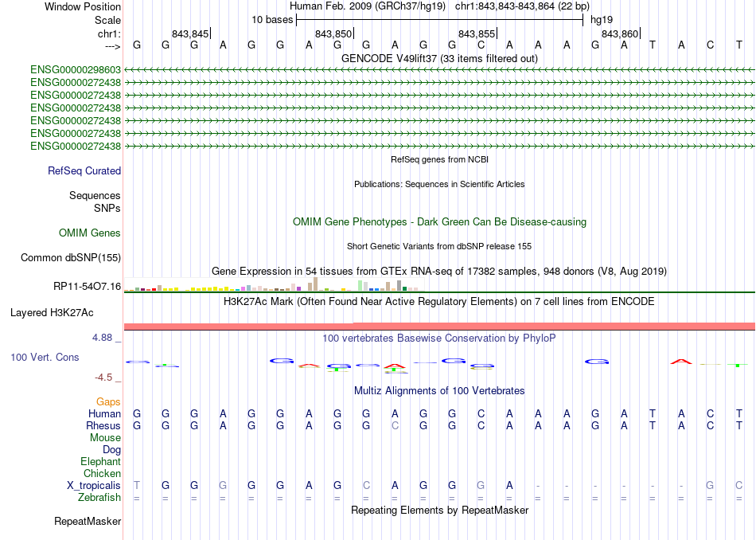Click Short Genetic Variants from dbSNP title
This screenshot has width=756, height=540.
[439, 246]
